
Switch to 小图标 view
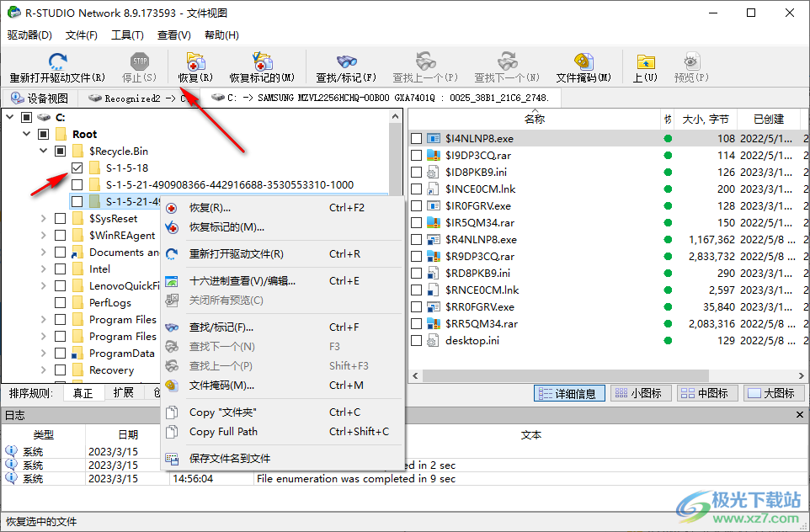coord(641,393)
